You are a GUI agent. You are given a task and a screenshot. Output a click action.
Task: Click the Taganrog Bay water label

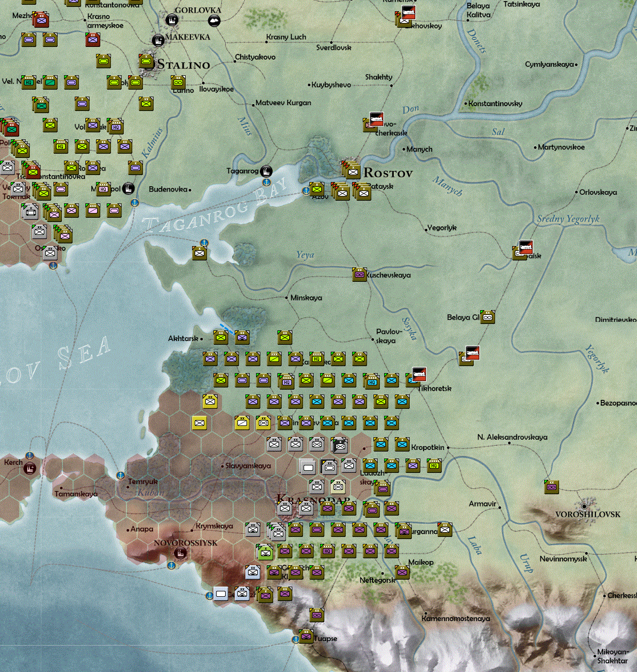pyautogui.click(x=216, y=206)
